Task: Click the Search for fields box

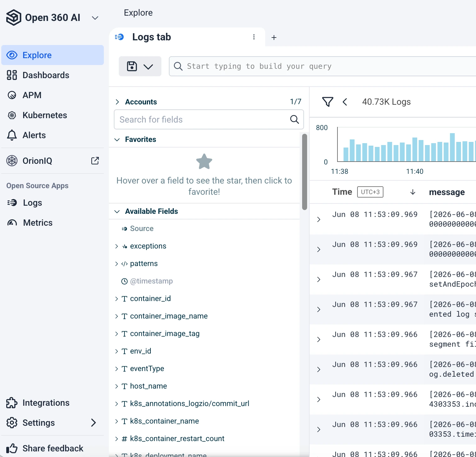Action: (209, 119)
